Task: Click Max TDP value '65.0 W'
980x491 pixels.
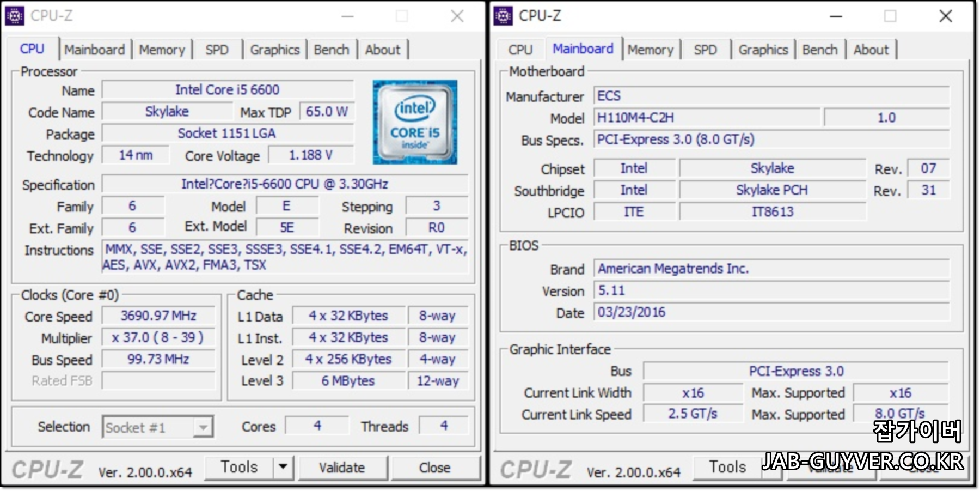Action: tap(327, 111)
